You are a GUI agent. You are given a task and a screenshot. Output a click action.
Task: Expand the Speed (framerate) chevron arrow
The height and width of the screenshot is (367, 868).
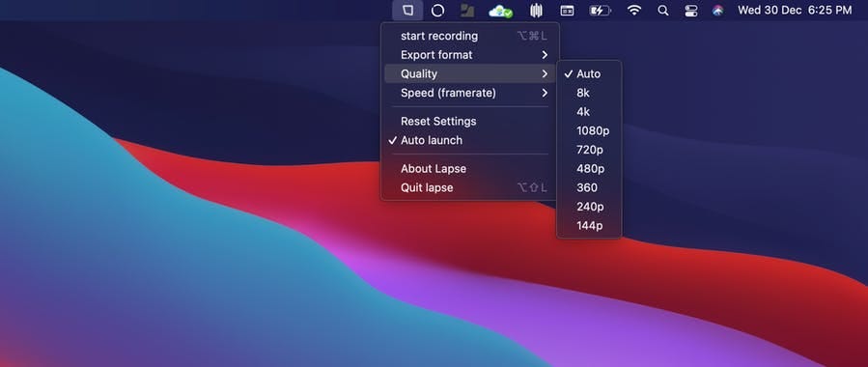pyautogui.click(x=545, y=93)
